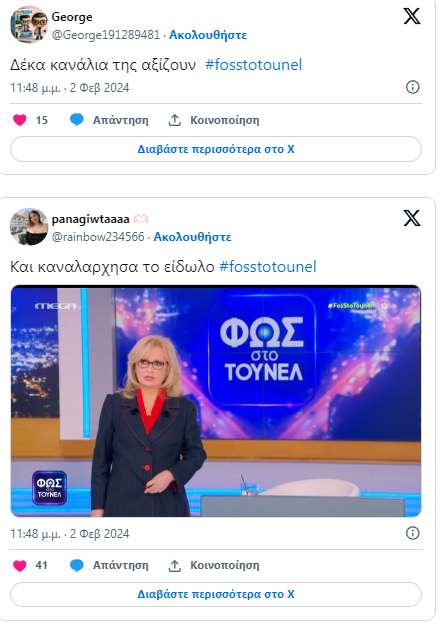Click the X logo on George's tweet

412,16
